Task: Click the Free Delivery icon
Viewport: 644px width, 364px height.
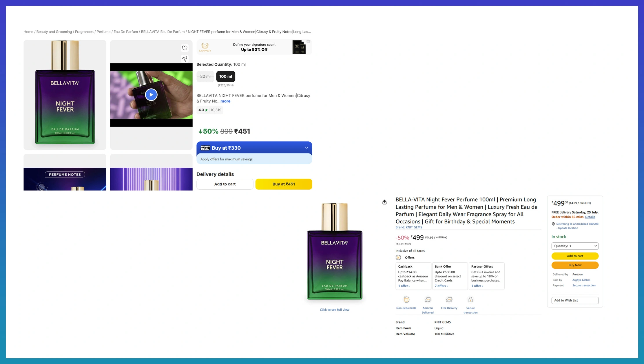Action: point(449,299)
